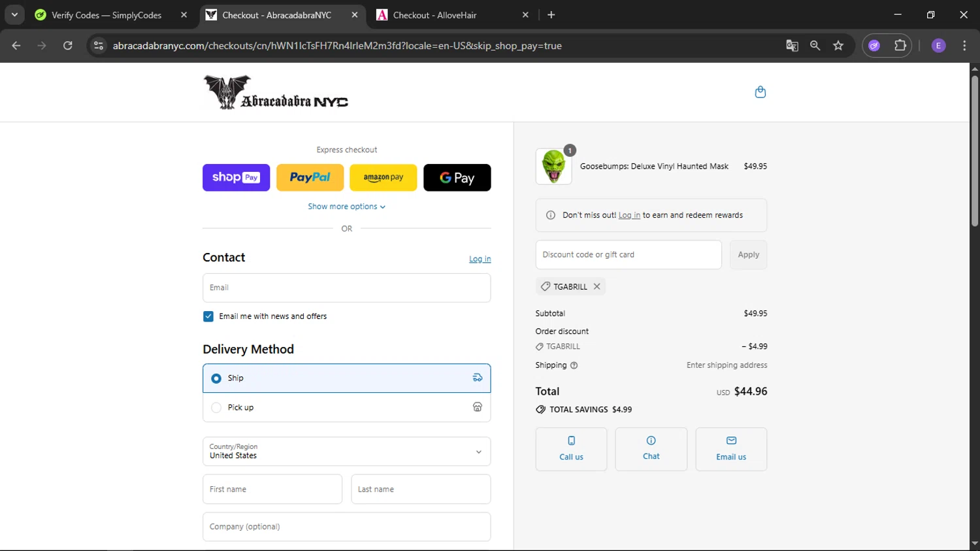
Task: Click the scrollbar down arrow
Action: pos(975,544)
